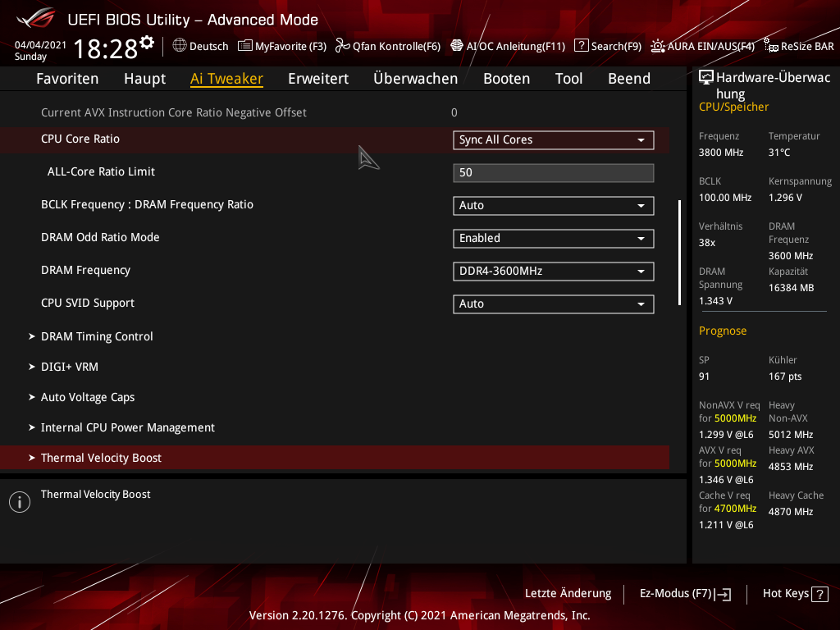The width and height of the screenshot is (840, 630).
Task: Toggle AURA EIN/AUS(F4)
Action: [702, 46]
